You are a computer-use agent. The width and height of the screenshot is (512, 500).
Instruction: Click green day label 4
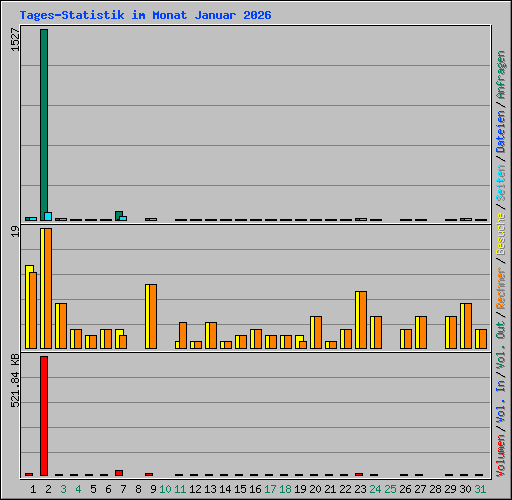78,489
